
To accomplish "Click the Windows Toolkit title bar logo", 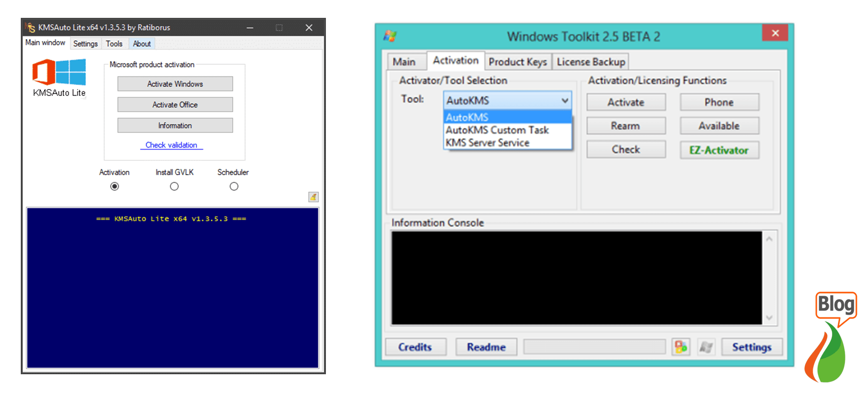I will click(390, 36).
